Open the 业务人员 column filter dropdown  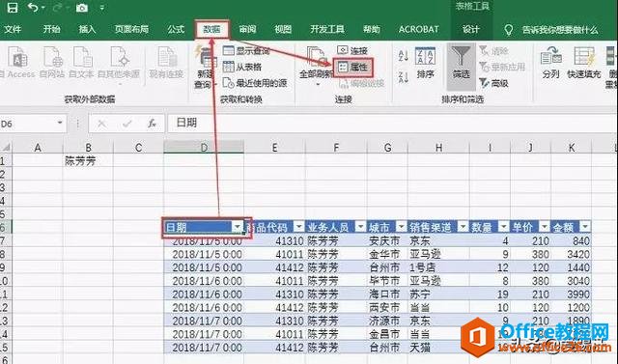[x=360, y=227]
